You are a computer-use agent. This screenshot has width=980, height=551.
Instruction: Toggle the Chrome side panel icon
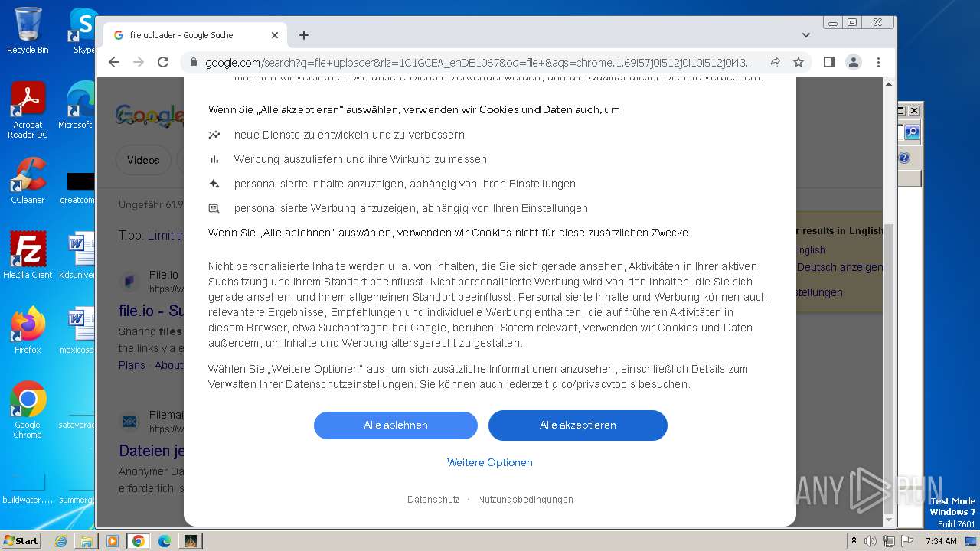(829, 62)
